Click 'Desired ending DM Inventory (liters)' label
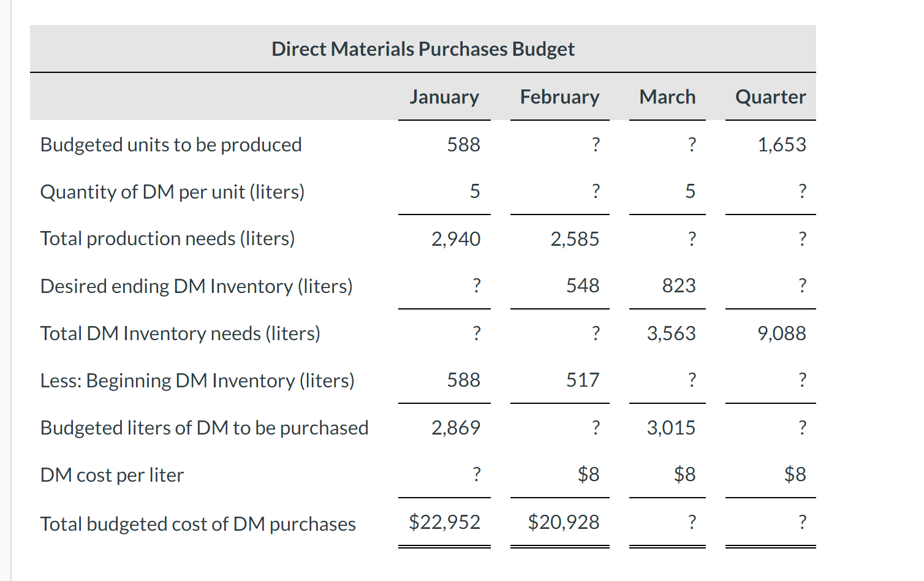 tap(196, 286)
